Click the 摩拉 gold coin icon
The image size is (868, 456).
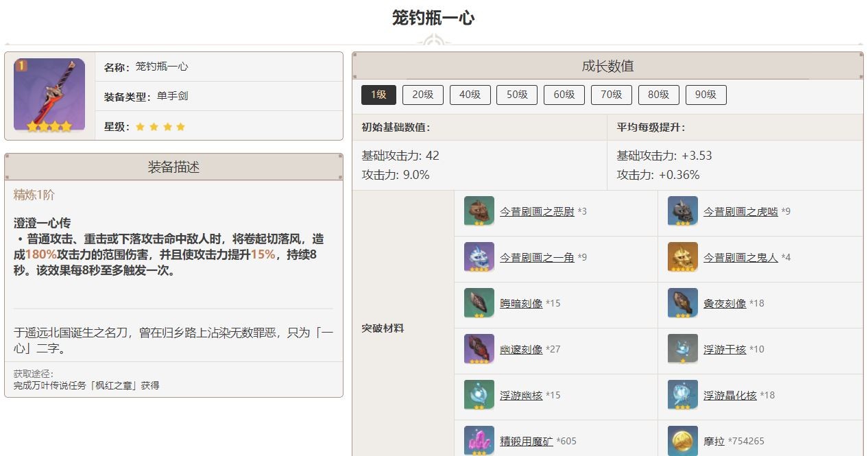[683, 441]
